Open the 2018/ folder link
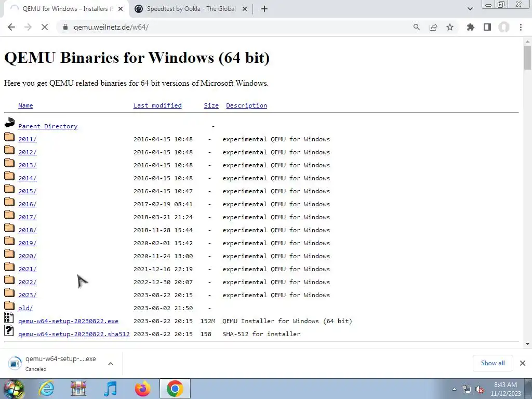 click(x=28, y=230)
